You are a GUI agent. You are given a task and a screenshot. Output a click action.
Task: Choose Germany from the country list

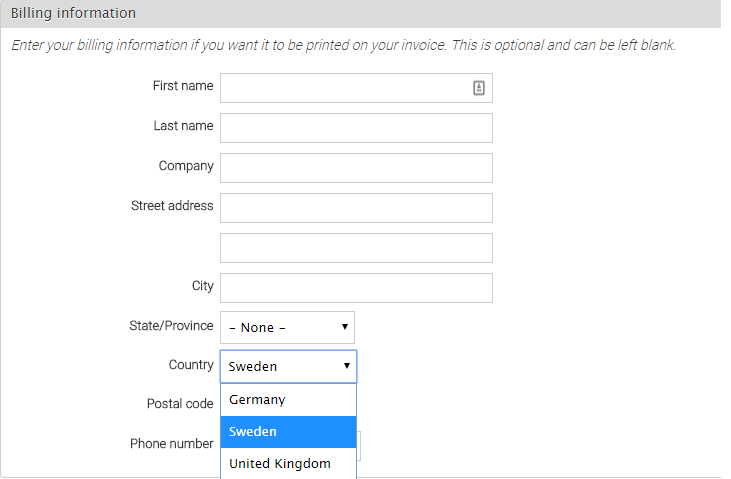pos(287,400)
